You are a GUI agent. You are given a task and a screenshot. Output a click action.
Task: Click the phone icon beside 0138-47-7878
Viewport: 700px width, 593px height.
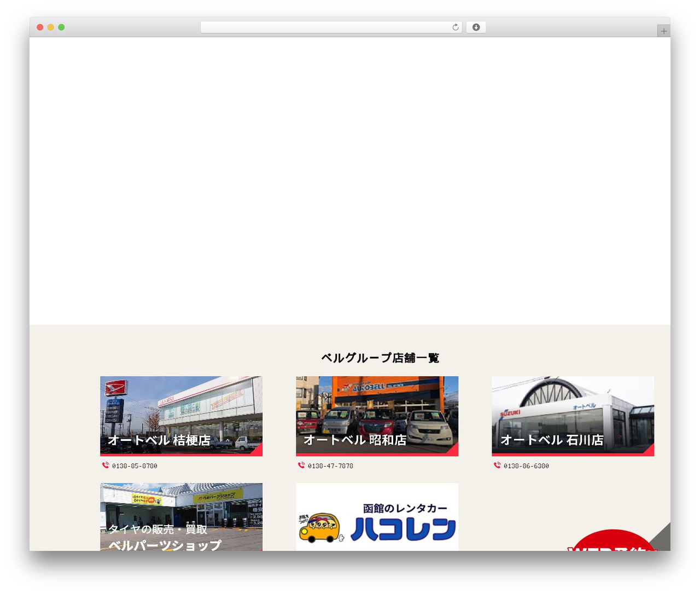tap(301, 466)
